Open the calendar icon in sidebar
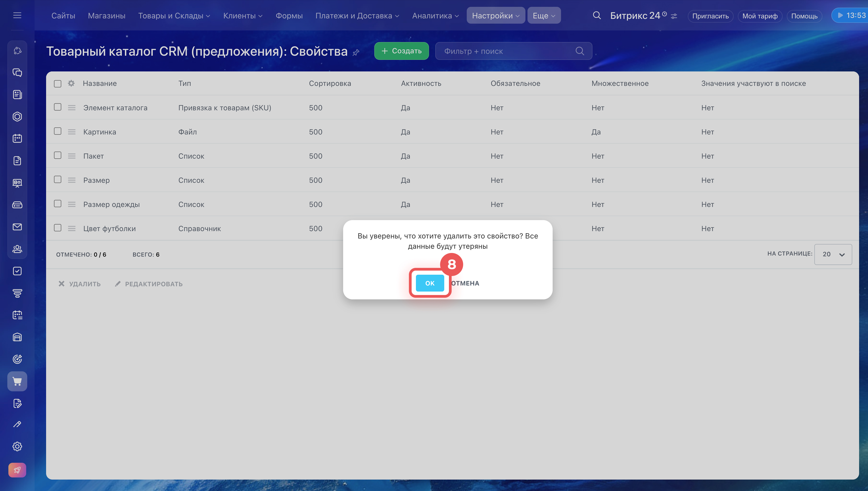The height and width of the screenshot is (491, 868). coord(17,139)
